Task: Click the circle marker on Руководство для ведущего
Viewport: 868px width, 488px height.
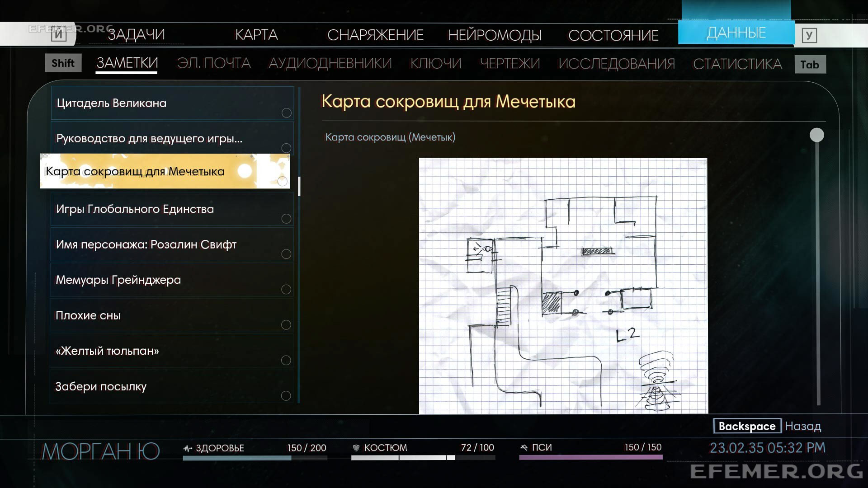Action: pyautogui.click(x=286, y=148)
